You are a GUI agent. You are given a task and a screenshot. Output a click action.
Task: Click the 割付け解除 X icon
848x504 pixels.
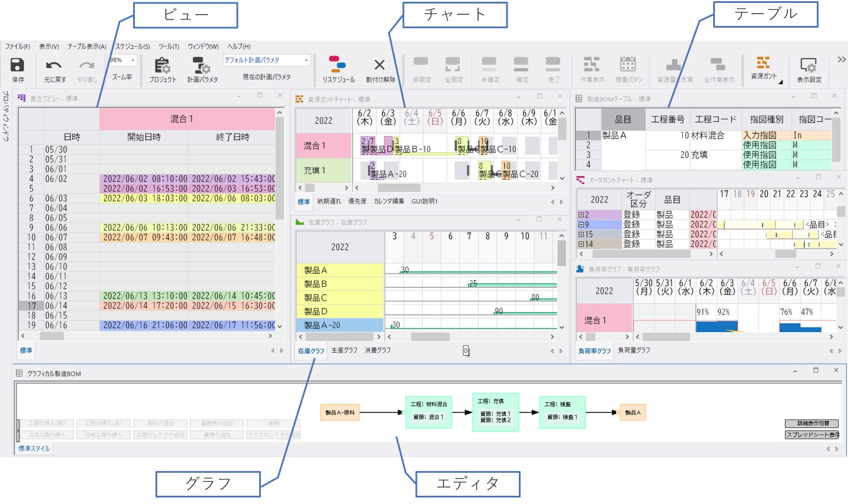coord(380,65)
